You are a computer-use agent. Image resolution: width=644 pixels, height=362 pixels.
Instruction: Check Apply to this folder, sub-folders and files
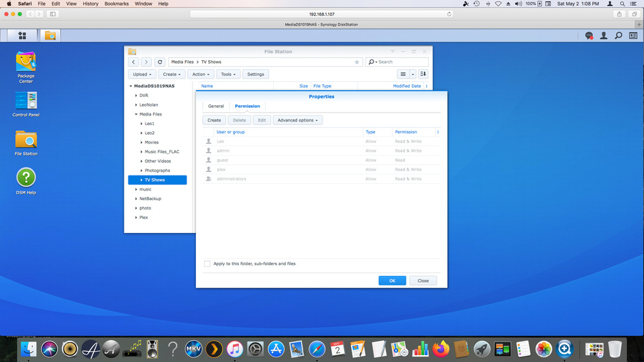click(x=207, y=264)
